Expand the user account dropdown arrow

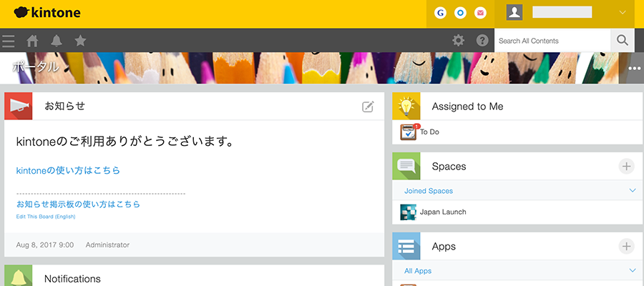pyautogui.click(x=622, y=12)
